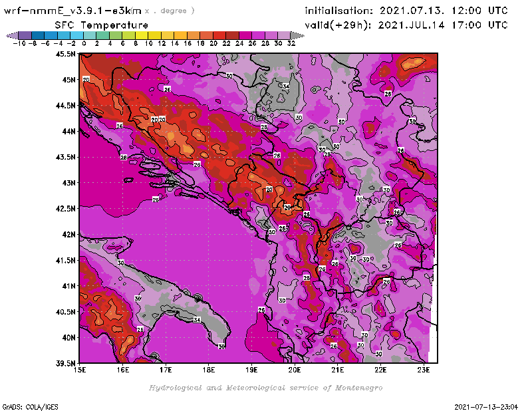Click the model name 'wrf-nmmE_v3.9.1-e3km' title
This screenshot has width=532, height=411.
click(72, 11)
